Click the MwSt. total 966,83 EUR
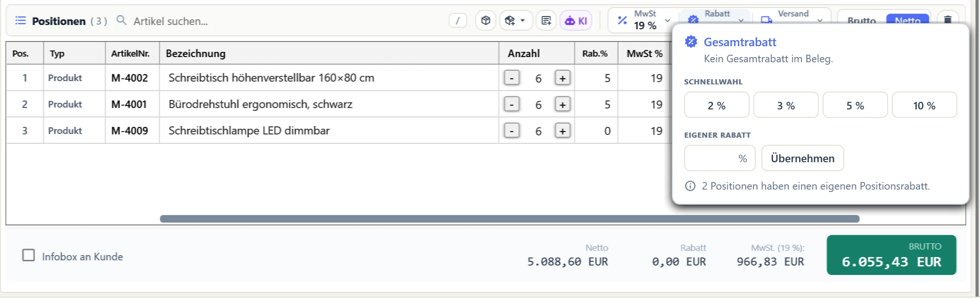 pyautogui.click(x=770, y=262)
